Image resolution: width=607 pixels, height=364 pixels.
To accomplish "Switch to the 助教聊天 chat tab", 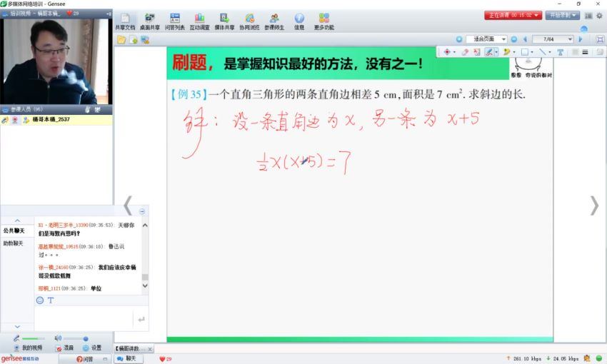I will 14,243.
